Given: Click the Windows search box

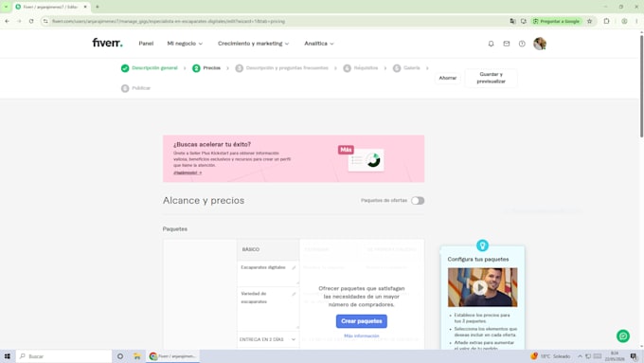Looking at the screenshot, I should point(64,356).
